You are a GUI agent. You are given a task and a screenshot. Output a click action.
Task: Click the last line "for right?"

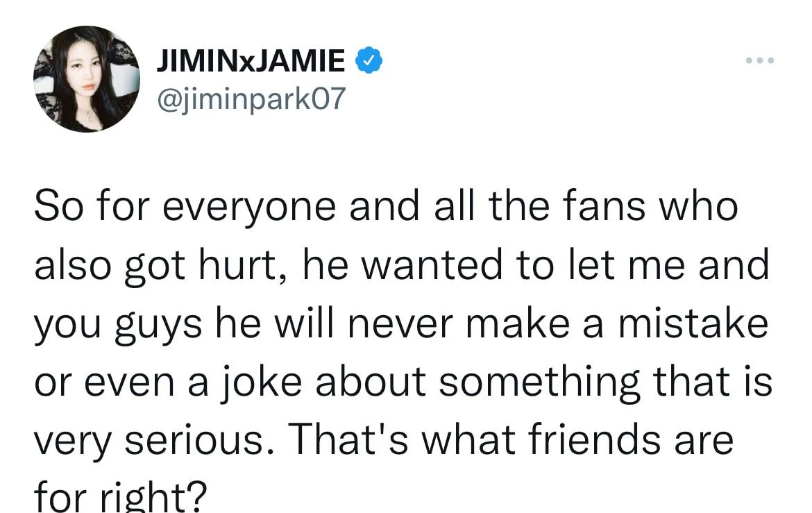(120, 495)
